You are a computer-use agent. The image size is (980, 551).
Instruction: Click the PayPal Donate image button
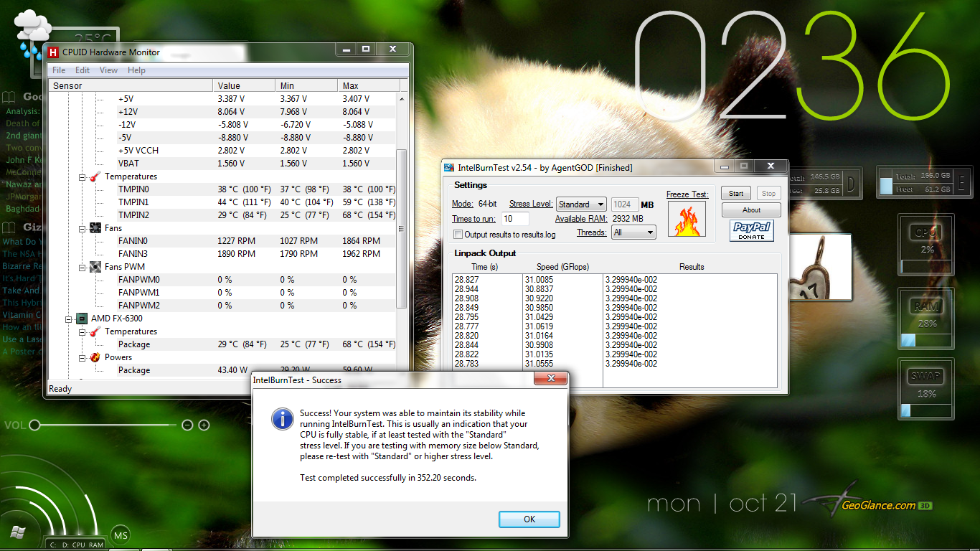pyautogui.click(x=751, y=231)
